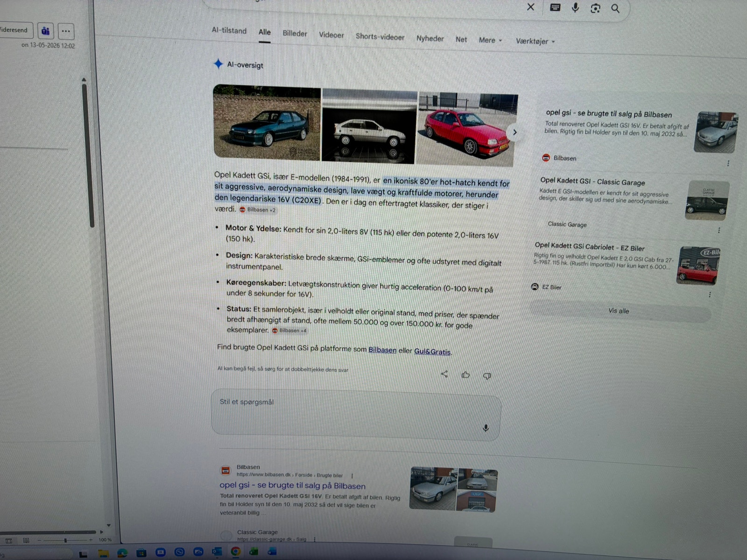Open Microsoft Store from the taskbar
The width and height of the screenshot is (747, 560).
pyautogui.click(x=141, y=553)
